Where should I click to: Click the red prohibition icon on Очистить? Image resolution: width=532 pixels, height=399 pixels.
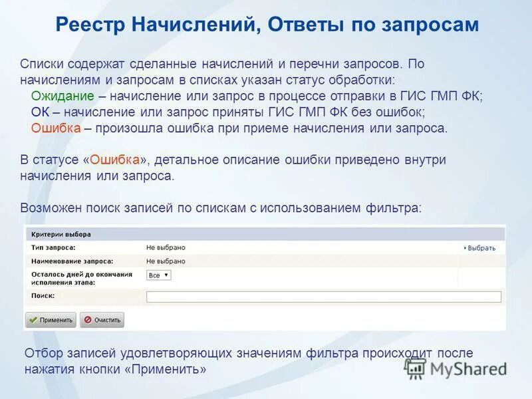pyautogui.click(x=88, y=320)
